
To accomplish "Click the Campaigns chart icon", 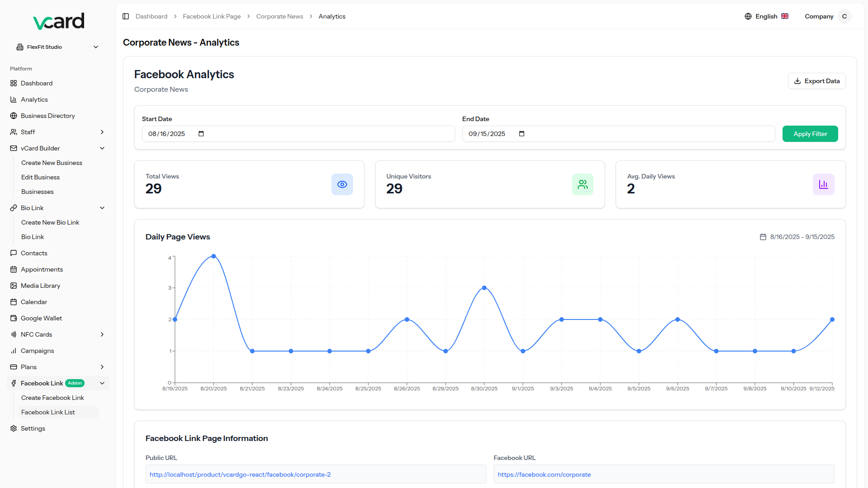I will 14,351.
